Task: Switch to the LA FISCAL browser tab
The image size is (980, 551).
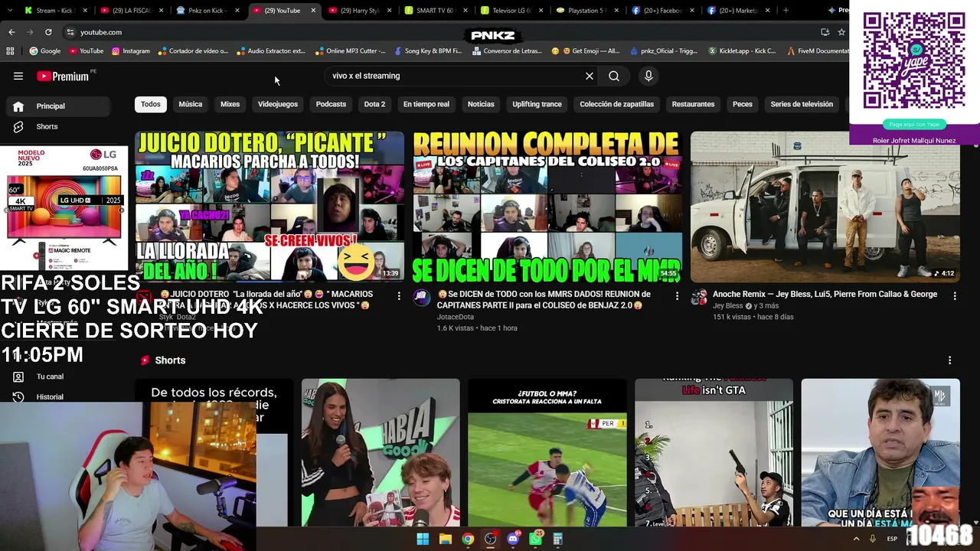Action: (131, 11)
